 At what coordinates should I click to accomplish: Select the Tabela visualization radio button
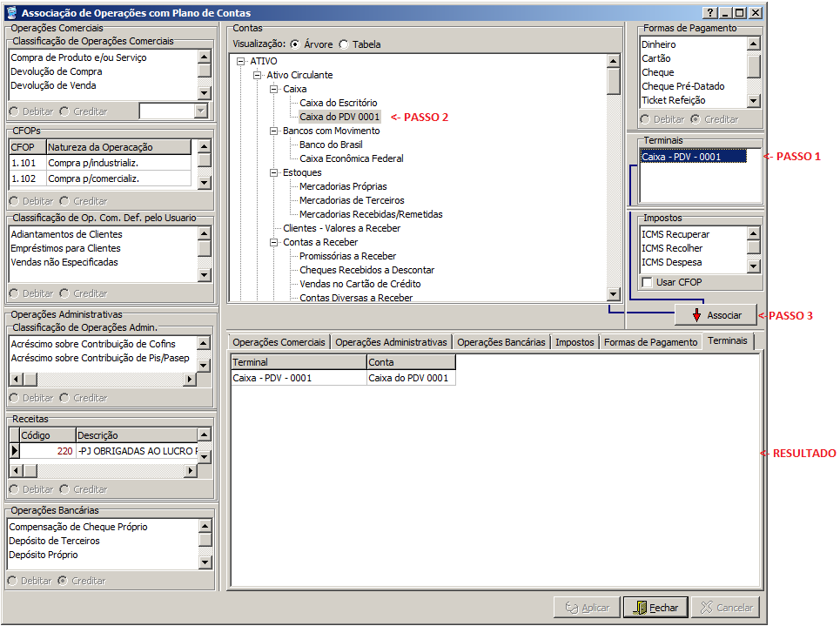coord(345,44)
